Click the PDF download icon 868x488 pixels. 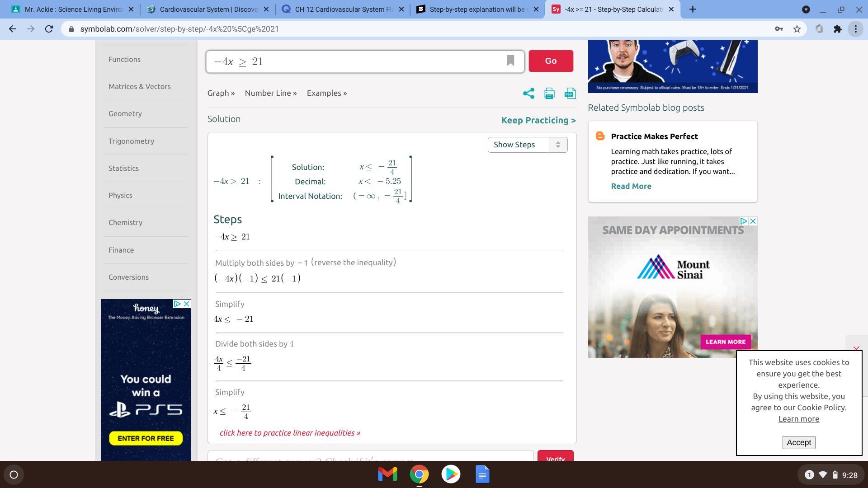tap(570, 94)
